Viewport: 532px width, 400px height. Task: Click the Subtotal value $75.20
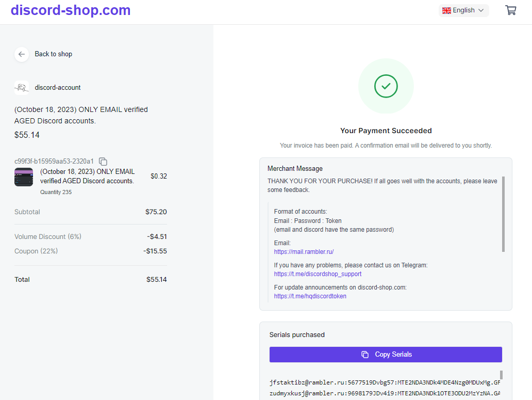point(156,212)
